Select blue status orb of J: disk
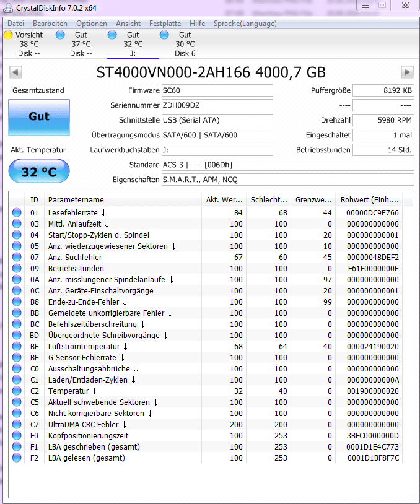420x504 pixels. 112,35
